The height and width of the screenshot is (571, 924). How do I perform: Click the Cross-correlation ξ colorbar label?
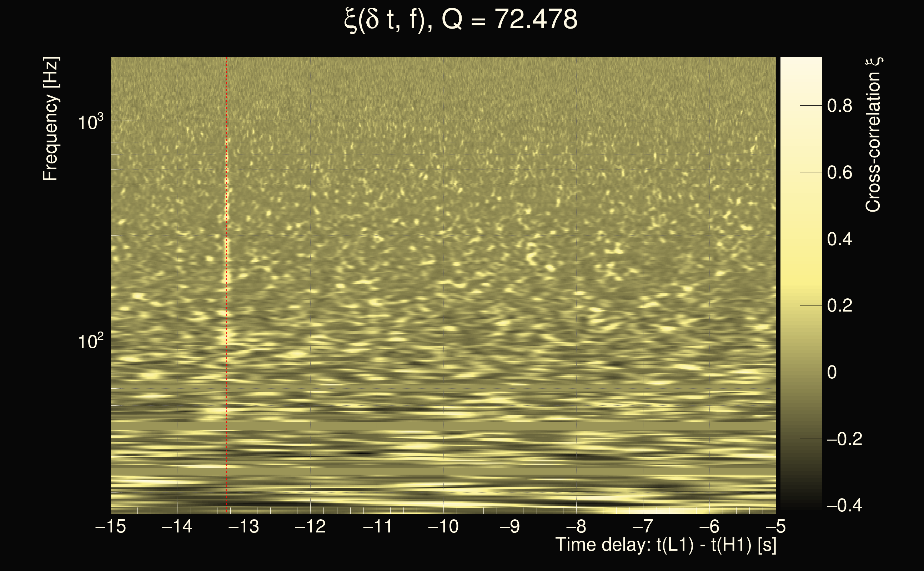[873, 135]
